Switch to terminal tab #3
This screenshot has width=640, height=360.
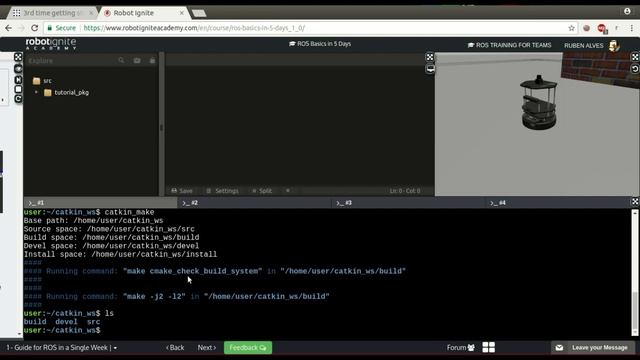point(408,203)
